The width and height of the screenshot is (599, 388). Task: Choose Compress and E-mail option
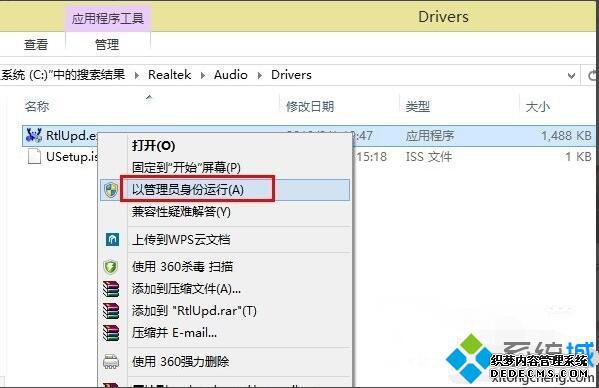coord(174,333)
